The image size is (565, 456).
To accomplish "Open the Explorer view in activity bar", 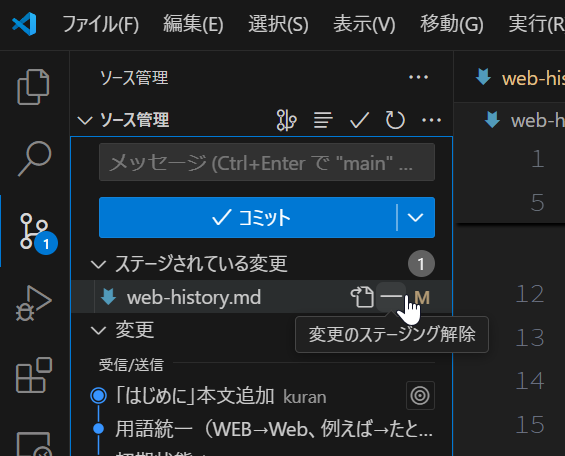I will [33, 87].
